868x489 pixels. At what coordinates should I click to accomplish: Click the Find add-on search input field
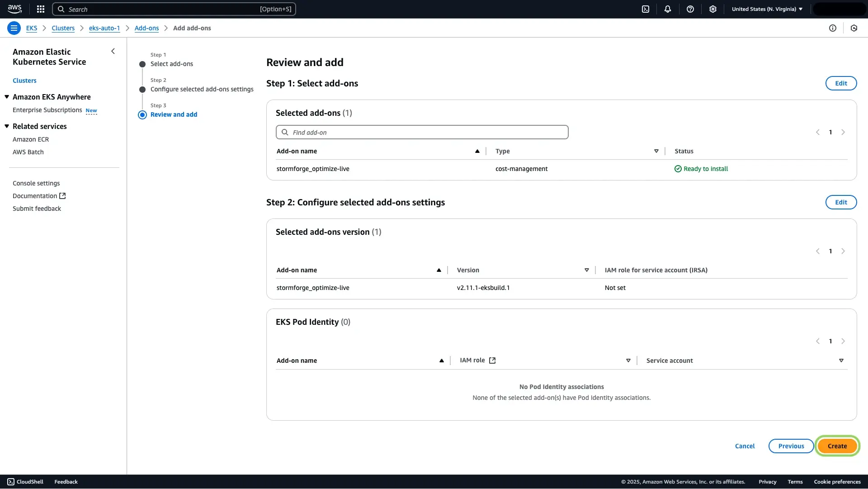tap(421, 132)
